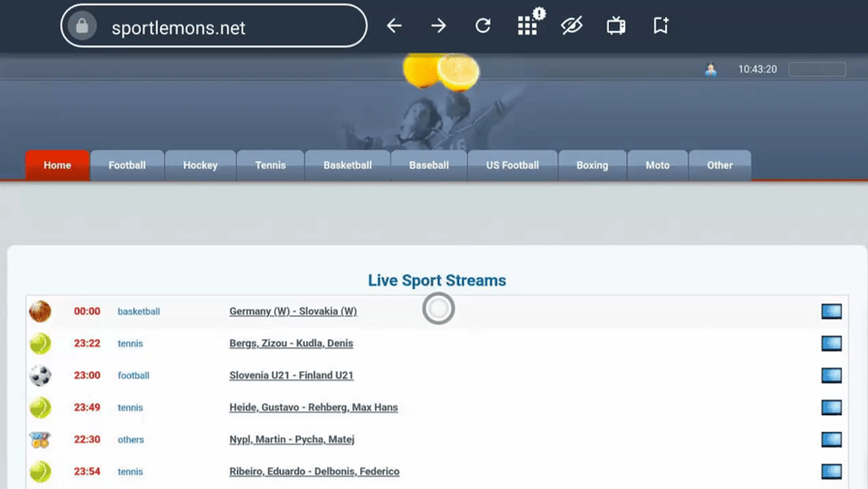Click the Live Sport Streams heading

(x=437, y=280)
